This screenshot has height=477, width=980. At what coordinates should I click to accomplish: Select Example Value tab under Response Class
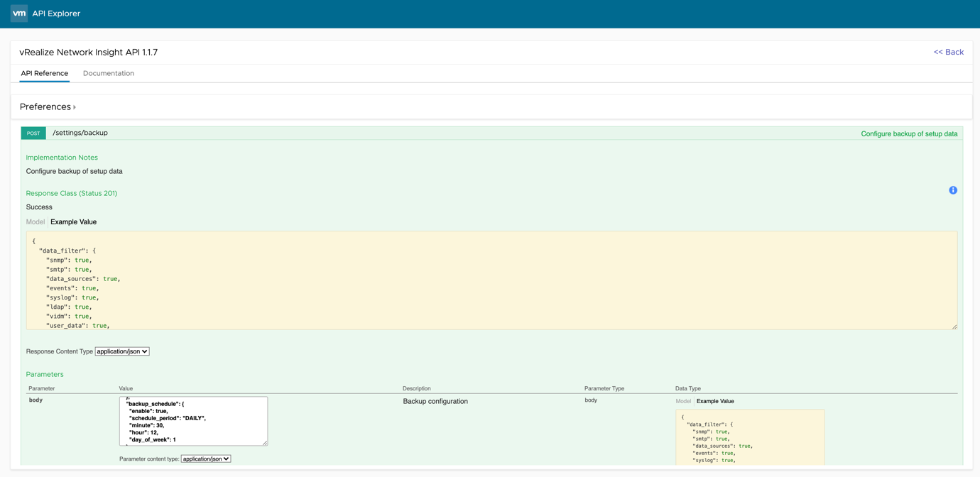coord(74,221)
